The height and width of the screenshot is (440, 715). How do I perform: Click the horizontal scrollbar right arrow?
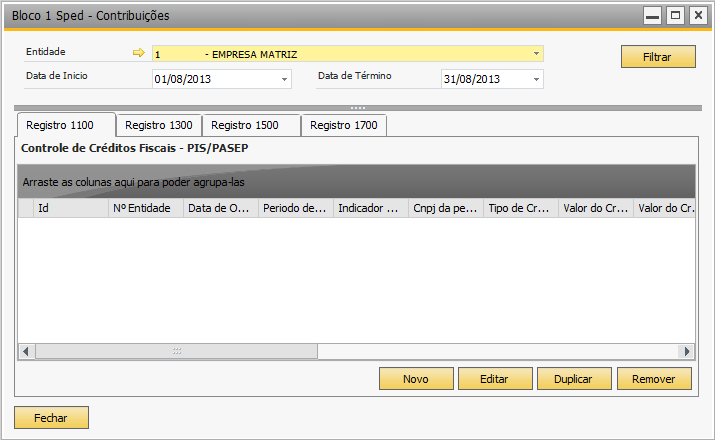686,352
